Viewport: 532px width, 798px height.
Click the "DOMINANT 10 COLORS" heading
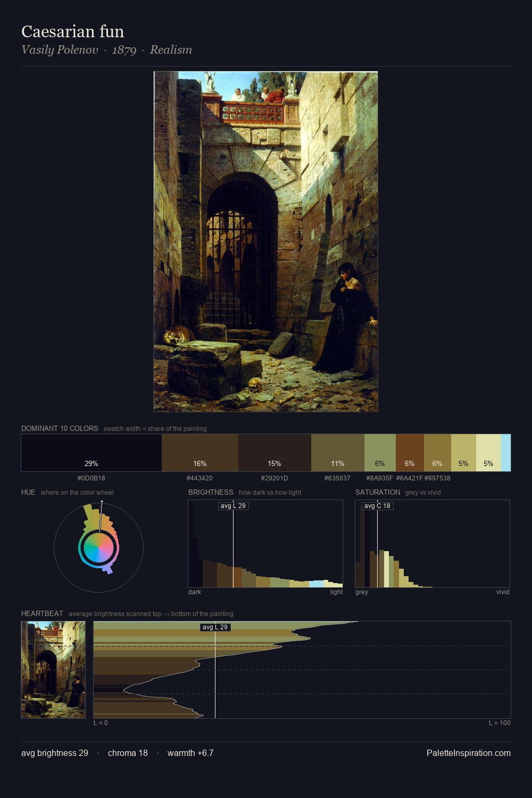coord(60,428)
